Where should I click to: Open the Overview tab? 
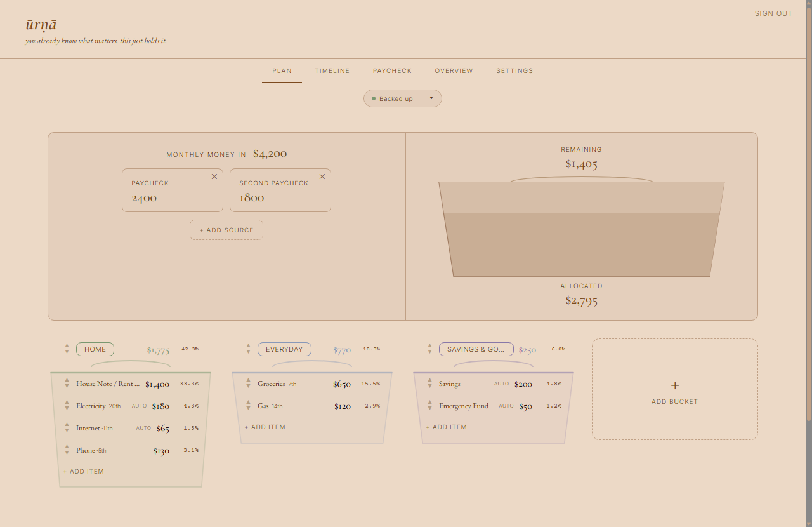coord(454,70)
